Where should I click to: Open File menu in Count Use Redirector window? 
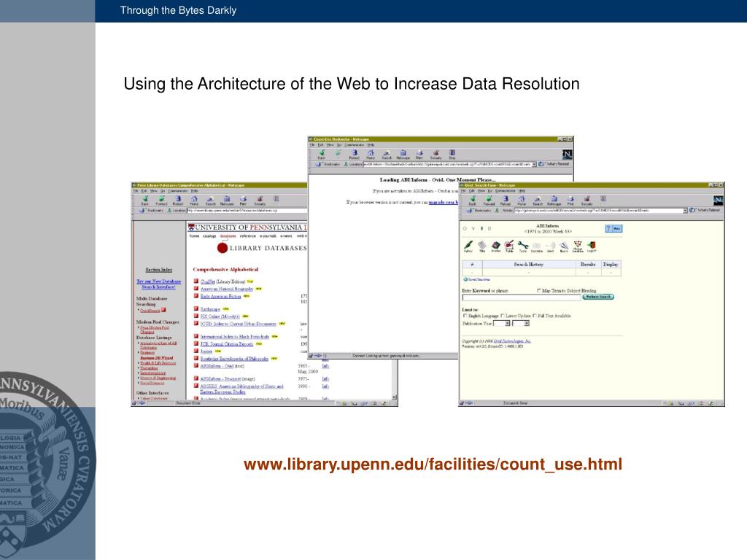click(x=312, y=145)
